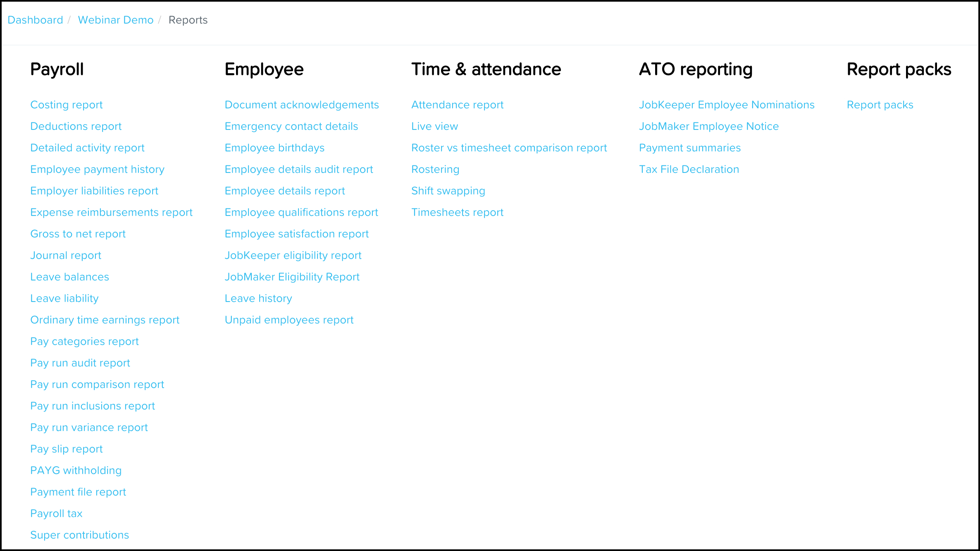Click the Journal report link
The height and width of the screenshot is (551, 980).
click(x=66, y=255)
